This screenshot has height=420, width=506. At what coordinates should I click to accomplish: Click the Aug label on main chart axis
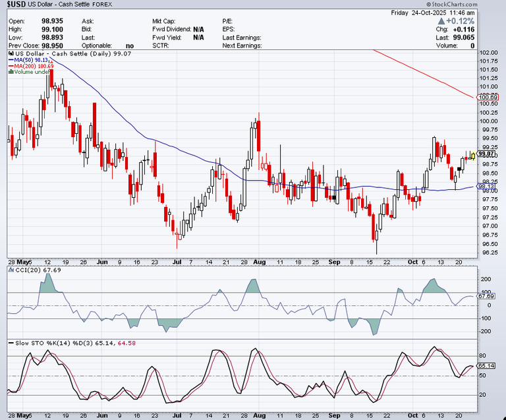[x=259, y=262]
